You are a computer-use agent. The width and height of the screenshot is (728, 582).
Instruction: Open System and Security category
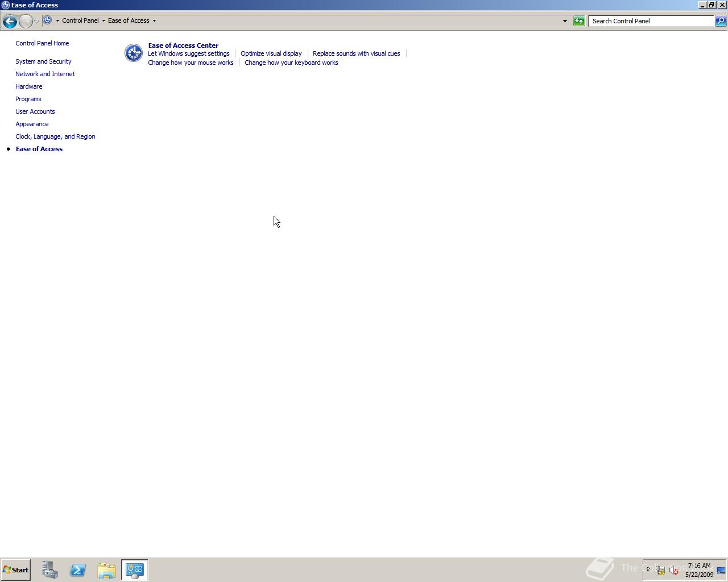[x=43, y=61]
